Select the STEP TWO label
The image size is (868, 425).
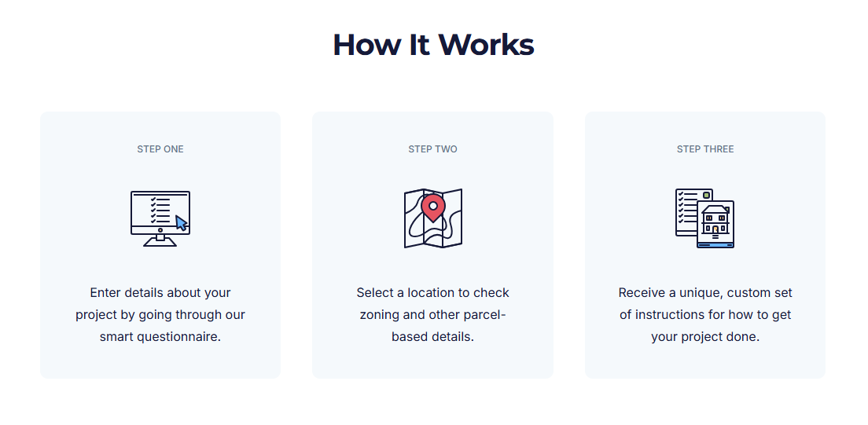432,149
